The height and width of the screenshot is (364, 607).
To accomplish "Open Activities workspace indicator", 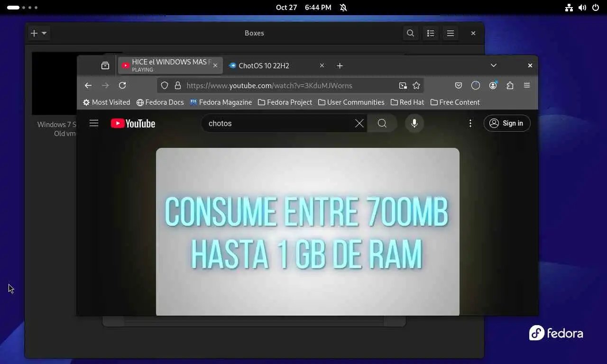I will coord(22,8).
